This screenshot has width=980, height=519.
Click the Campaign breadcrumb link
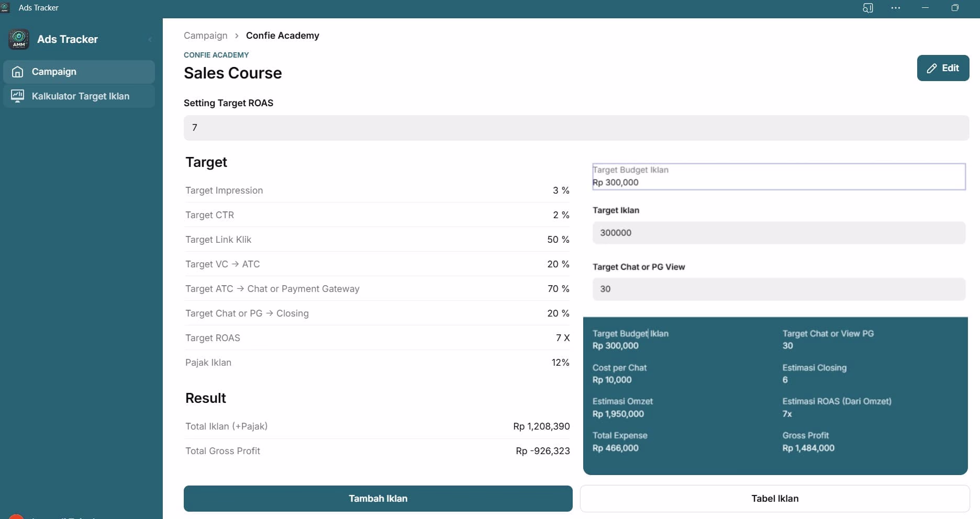coord(206,36)
